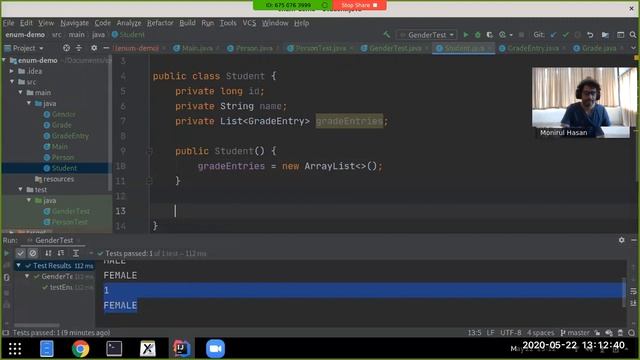This screenshot has width=640, height=360.
Task: Click the FEMALE output line above highlighted 1
Action: (120, 276)
